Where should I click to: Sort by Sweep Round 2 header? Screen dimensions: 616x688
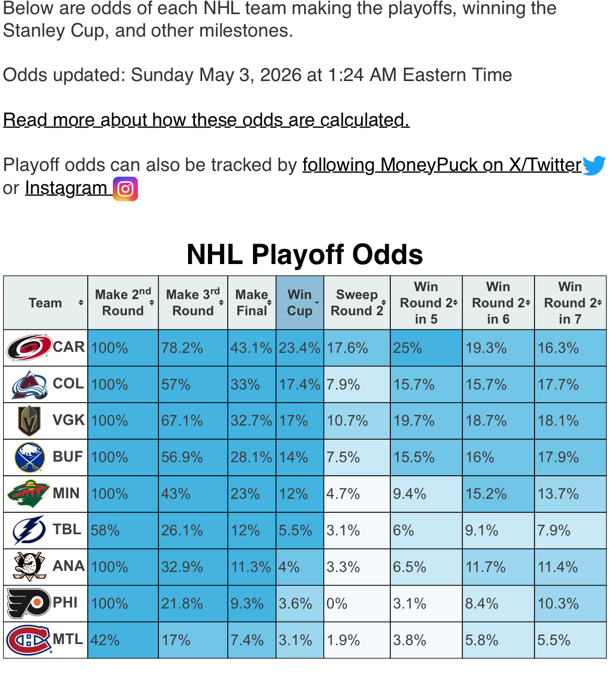pyautogui.click(x=357, y=303)
